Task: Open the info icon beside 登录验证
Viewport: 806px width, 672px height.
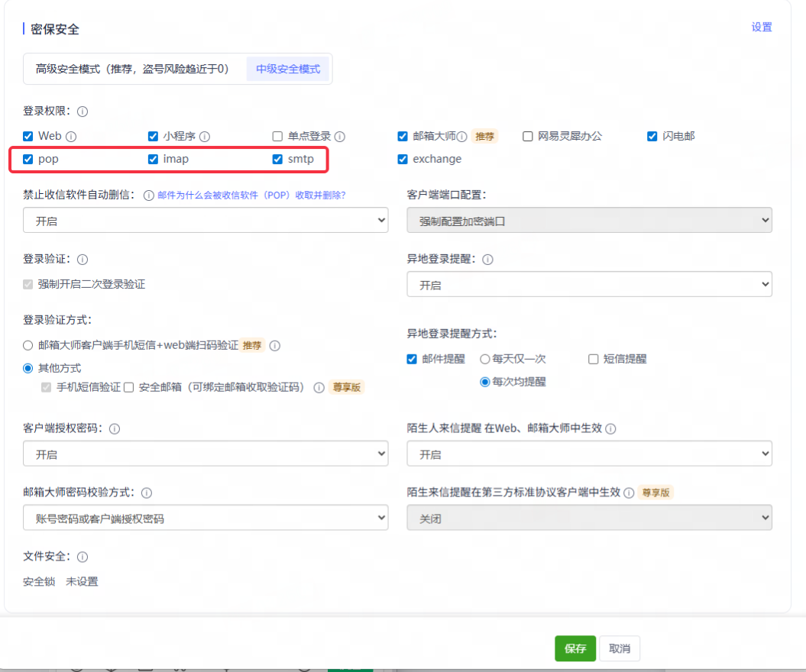Action: pyautogui.click(x=83, y=260)
